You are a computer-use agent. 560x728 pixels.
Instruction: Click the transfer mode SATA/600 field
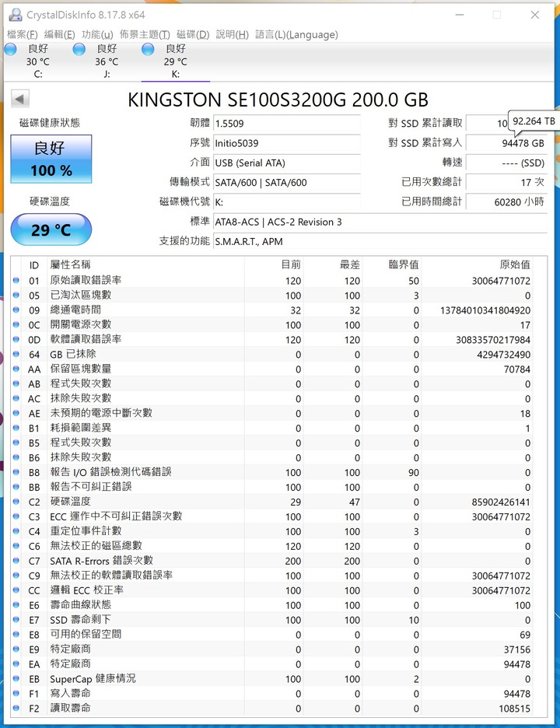coord(286,183)
